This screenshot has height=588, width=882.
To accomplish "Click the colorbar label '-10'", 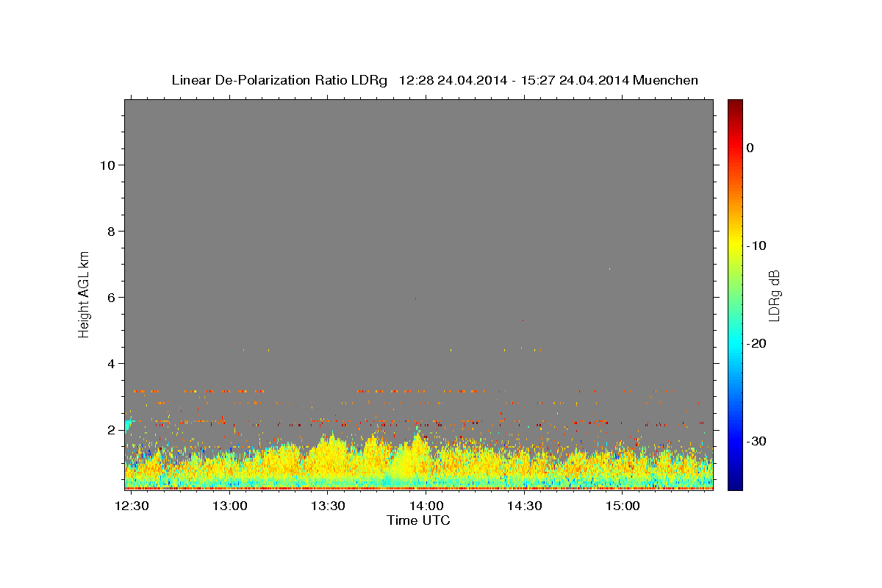I will point(756,245).
